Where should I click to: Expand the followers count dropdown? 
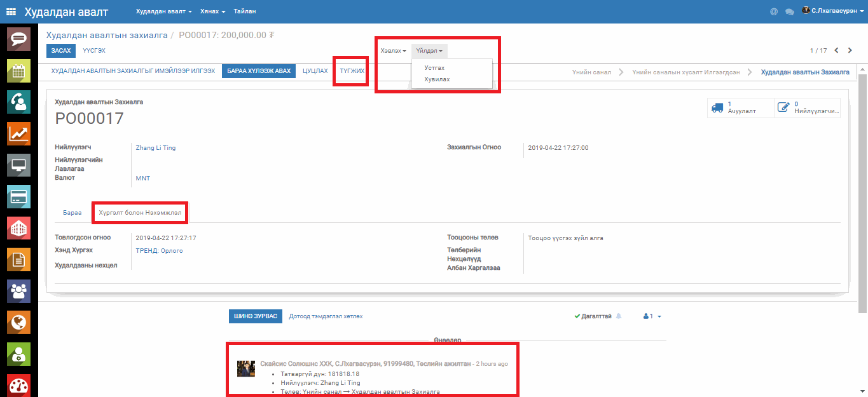652,316
